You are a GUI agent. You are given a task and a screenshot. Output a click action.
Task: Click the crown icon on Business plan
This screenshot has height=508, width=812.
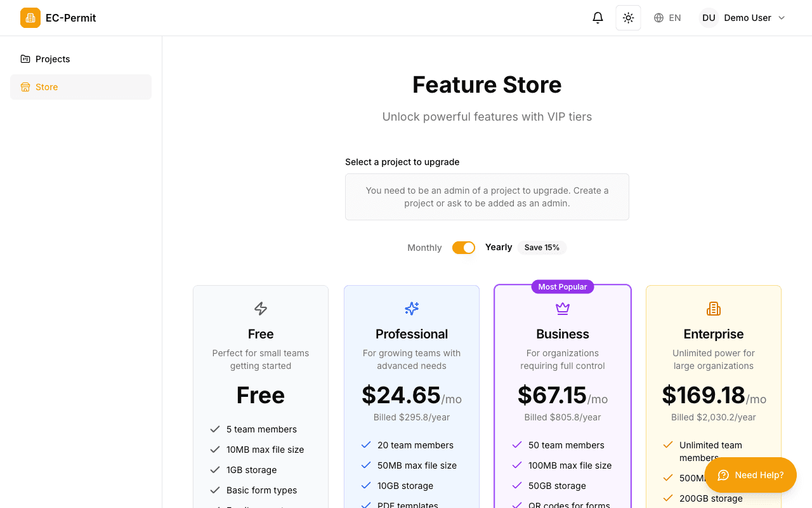click(x=562, y=309)
